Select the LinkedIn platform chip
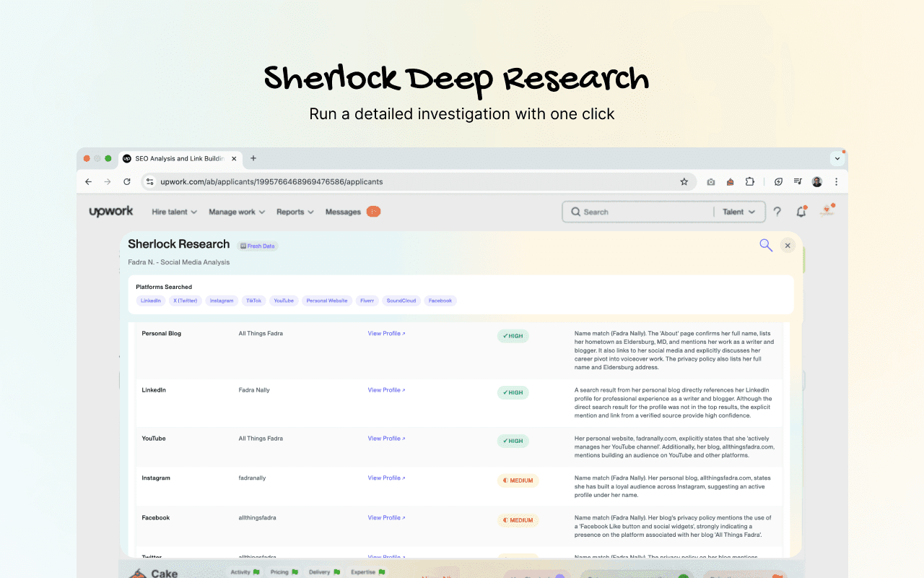924x578 pixels. tap(151, 301)
